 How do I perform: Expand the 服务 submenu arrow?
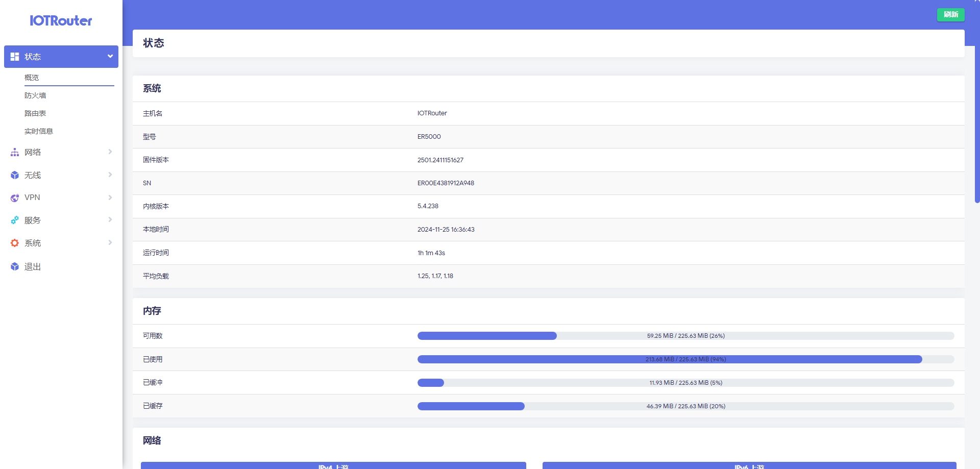[110, 219]
